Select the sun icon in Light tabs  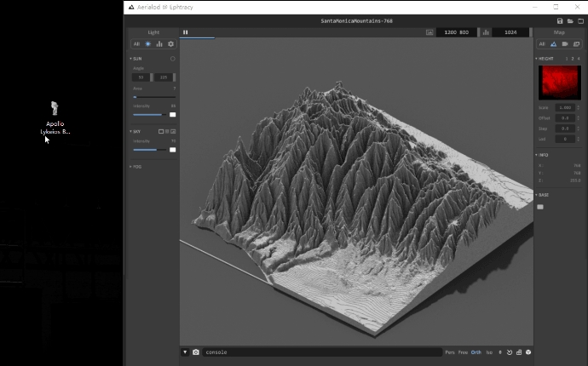click(x=148, y=44)
